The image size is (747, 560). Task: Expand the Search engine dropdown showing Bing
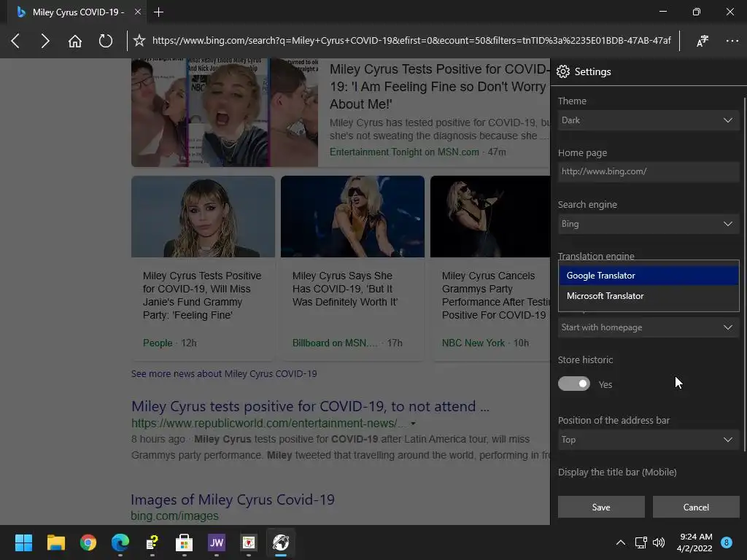pyautogui.click(x=649, y=224)
